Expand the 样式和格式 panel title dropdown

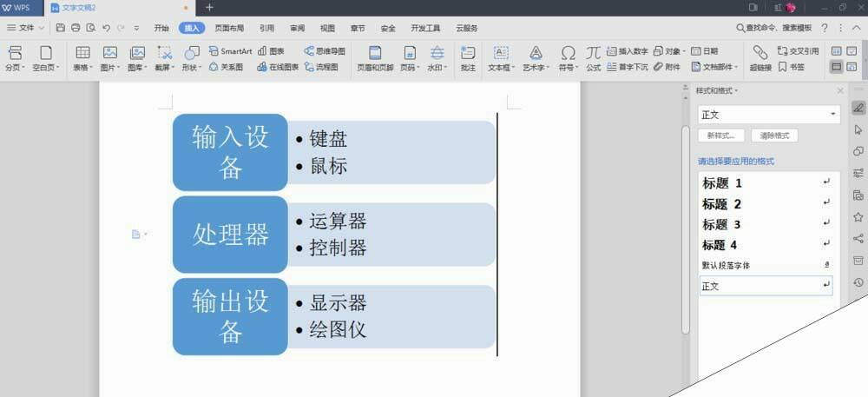pyautogui.click(x=736, y=91)
